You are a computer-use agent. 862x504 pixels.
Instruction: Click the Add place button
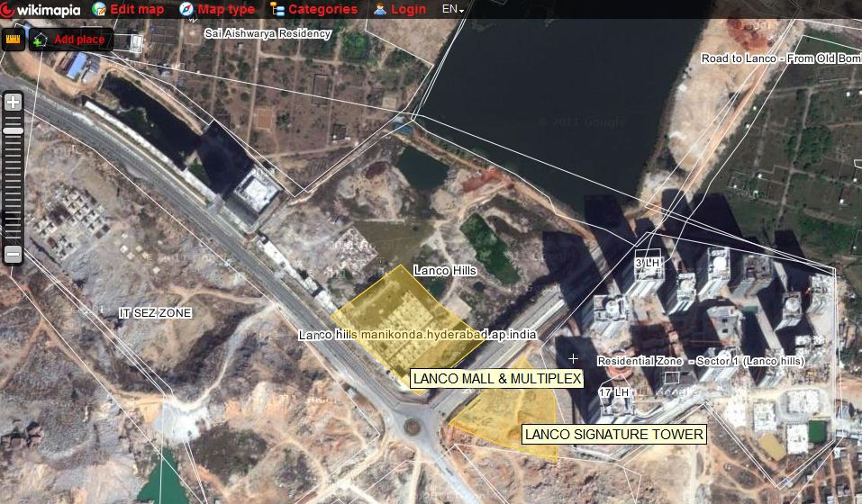71,40
